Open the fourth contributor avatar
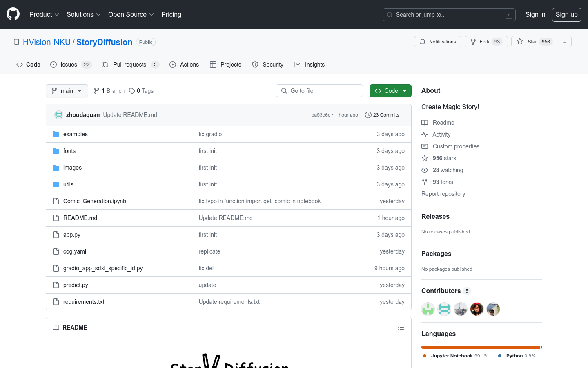The height and width of the screenshot is (368, 588). [x=477, y=309]
